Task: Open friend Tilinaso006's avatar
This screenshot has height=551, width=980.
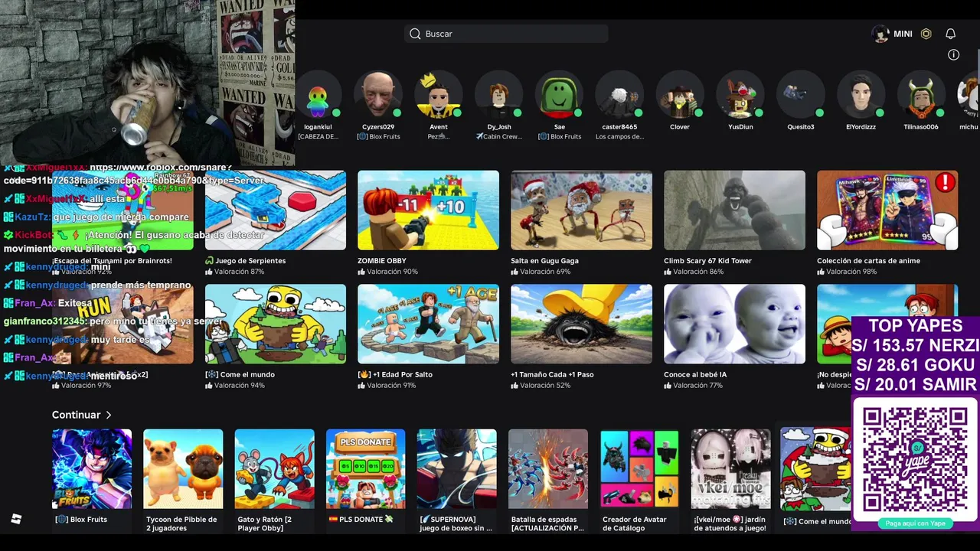Action: point(921,96)
